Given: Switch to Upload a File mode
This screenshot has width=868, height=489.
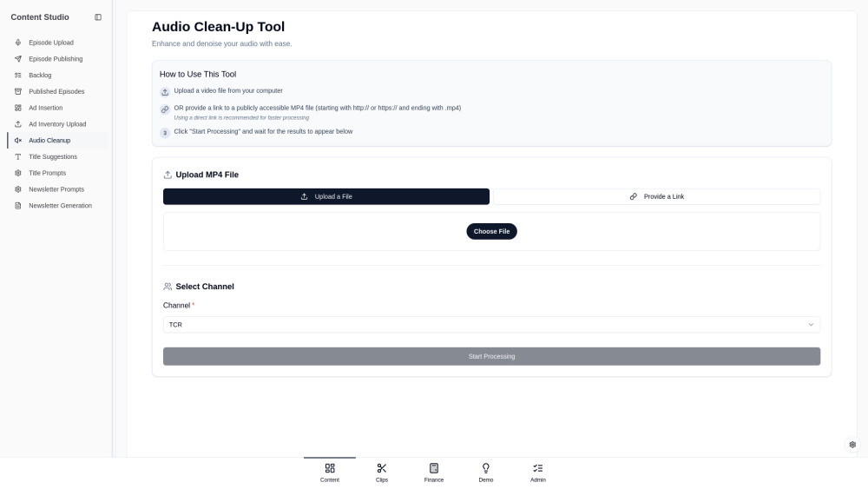Looking at the screenshot, I should 326,197.
